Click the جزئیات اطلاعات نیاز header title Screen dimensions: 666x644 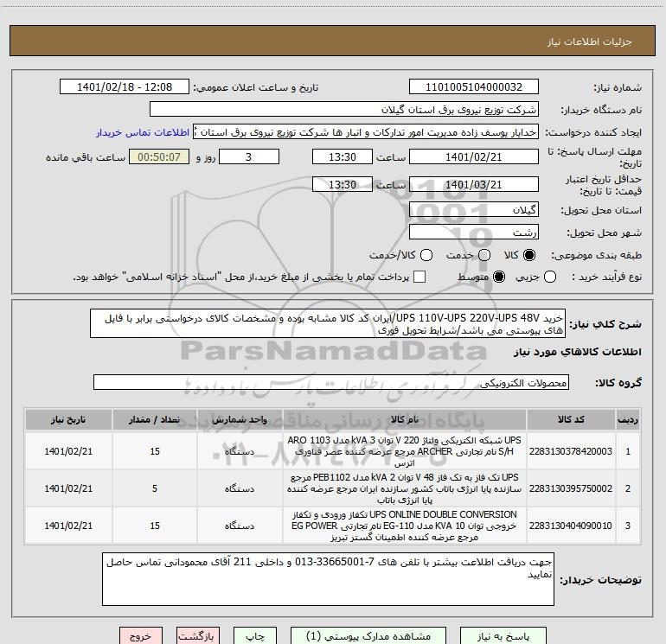(590, 41)
